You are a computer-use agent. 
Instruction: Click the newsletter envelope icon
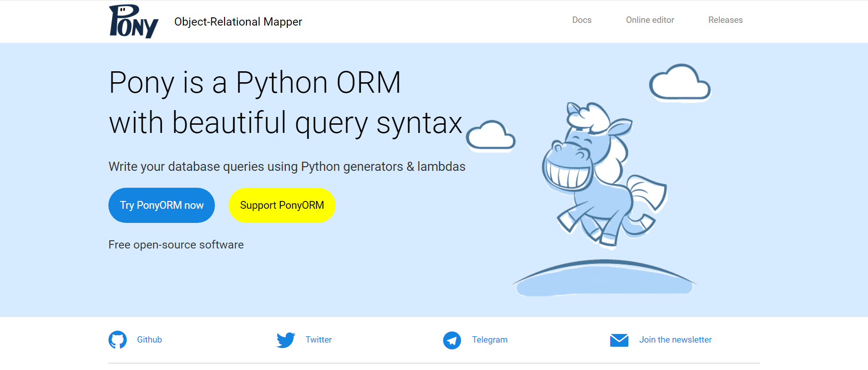coord(619,340)
